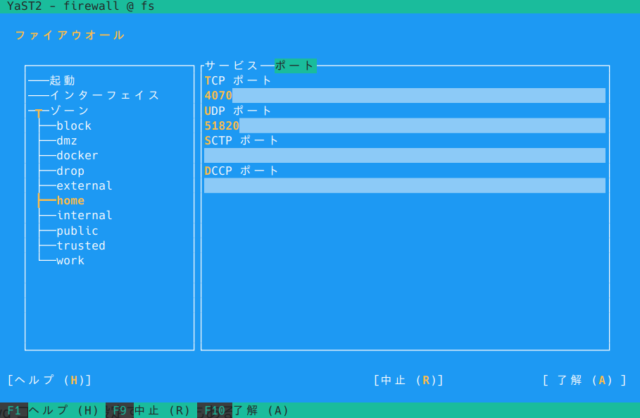Viewport: 640px width, 418px height.
Task: Select the dmz zone
Action: pos(67,141)
